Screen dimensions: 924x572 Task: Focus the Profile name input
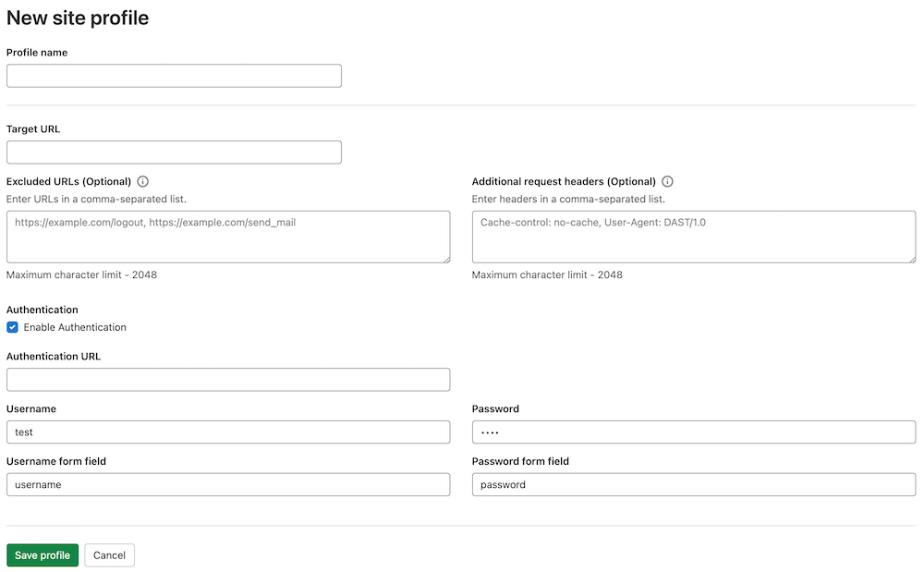pyautogui.click(x=174, y=75)
